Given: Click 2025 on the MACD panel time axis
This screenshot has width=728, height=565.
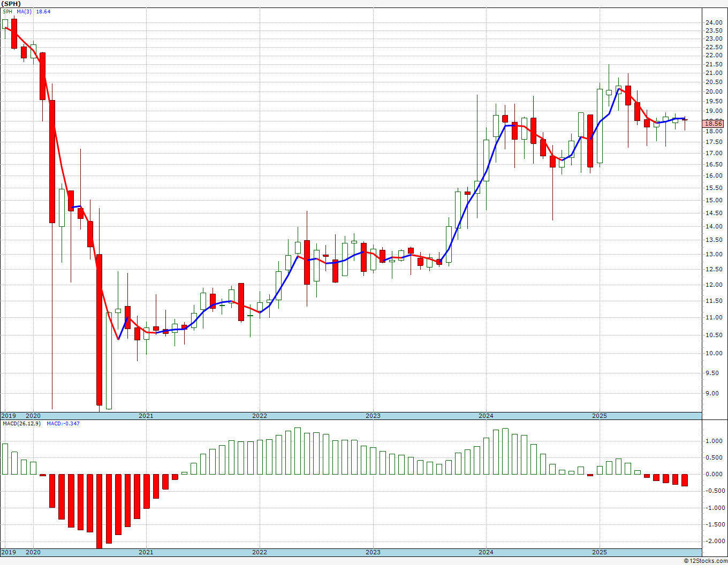Looking at the screenshot, I should coord(600,552).
